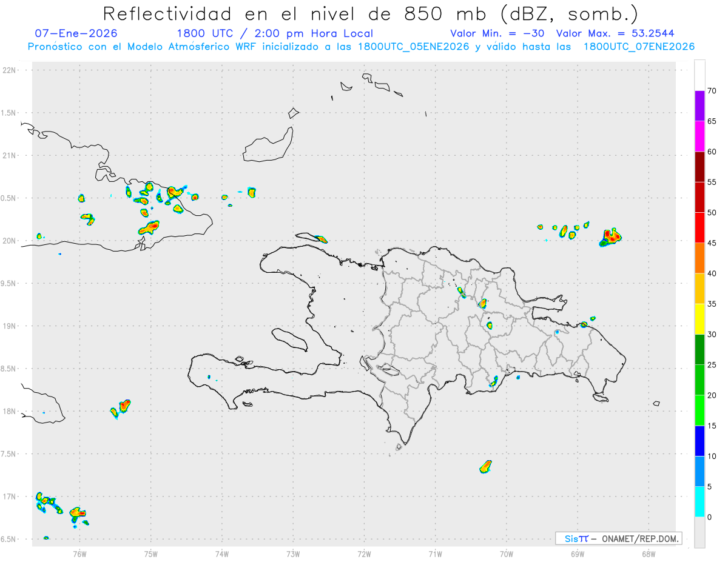Click the longitude label '74W'

coord(222,553)
